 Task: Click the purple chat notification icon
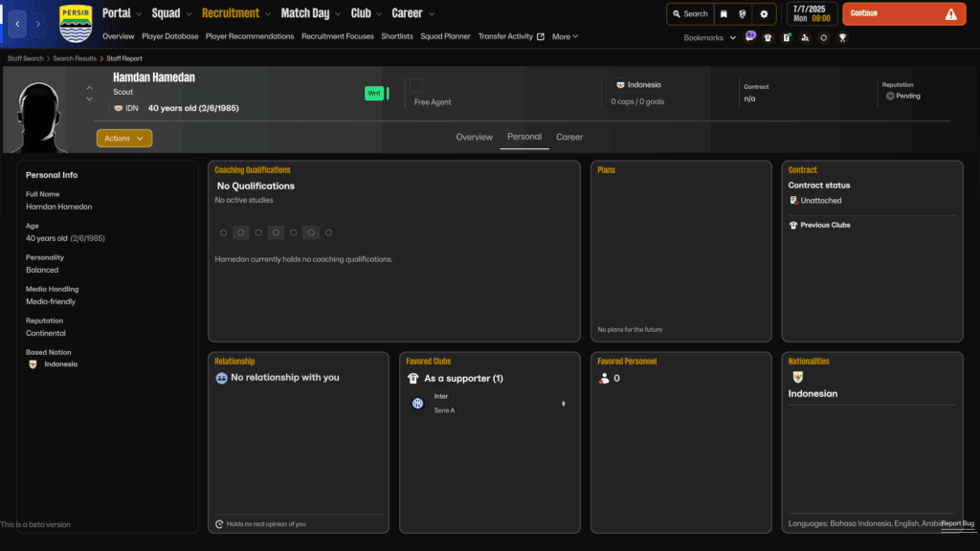tap(750, 36)
